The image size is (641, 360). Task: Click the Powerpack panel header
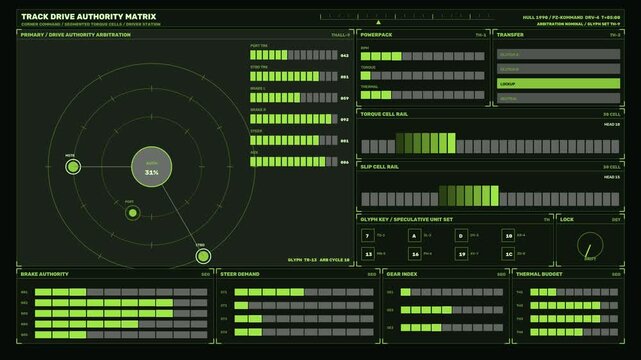coord(376,35)
